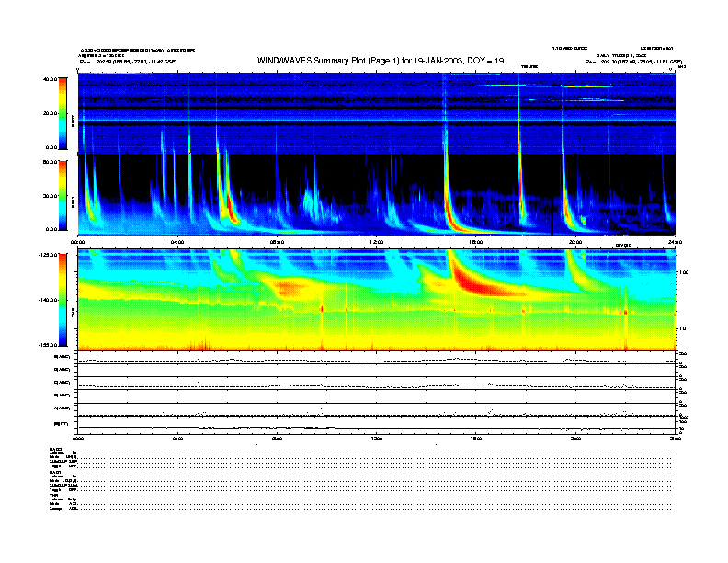
Task: Click the 12:00 tick label below RAD1 panel
Action: pos(377,242)
